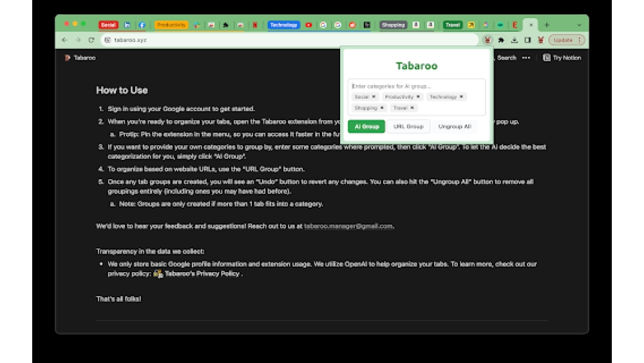Viewport: 644px width, 363px height.
Task: Open the orange Reddit tab in Technology group
Action: (x=352, y=25)
